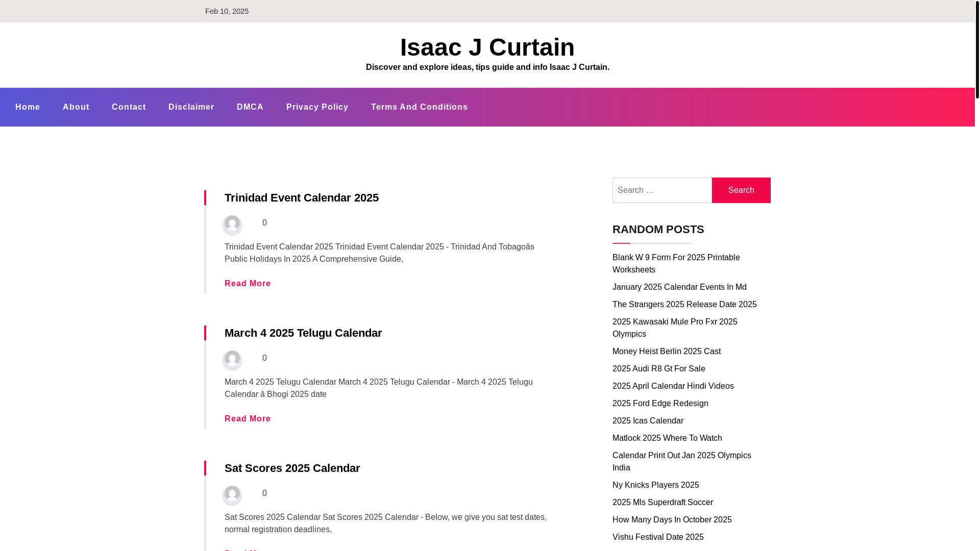This screenshot has height=551, width=980.
Task: Open Ny Knicks Players 2025
Action: tap(655, 485)
